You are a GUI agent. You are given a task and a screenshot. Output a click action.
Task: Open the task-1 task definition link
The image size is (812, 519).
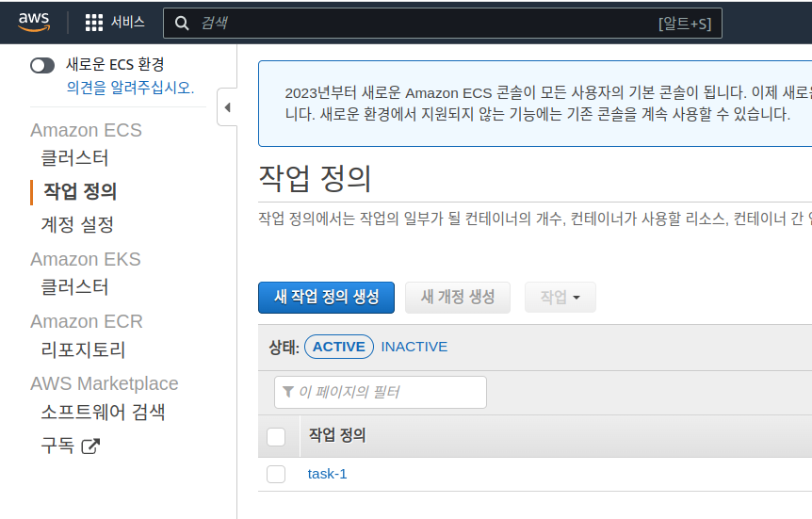[327, 474]
